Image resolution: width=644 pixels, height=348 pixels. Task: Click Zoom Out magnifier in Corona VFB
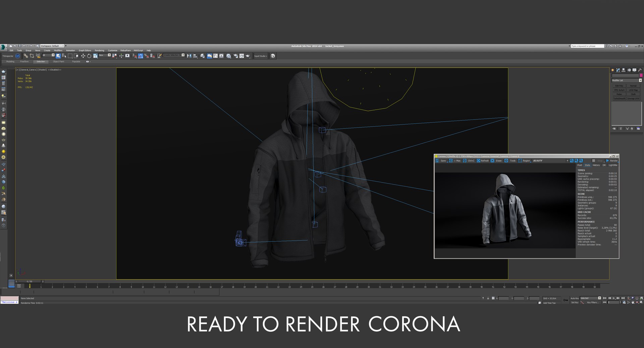tap(576, 161)
